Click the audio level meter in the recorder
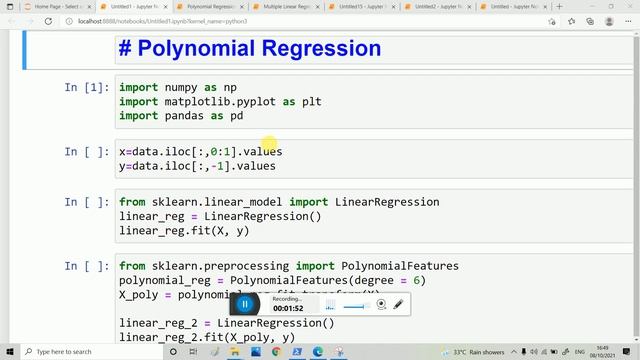 pos(330,305)
